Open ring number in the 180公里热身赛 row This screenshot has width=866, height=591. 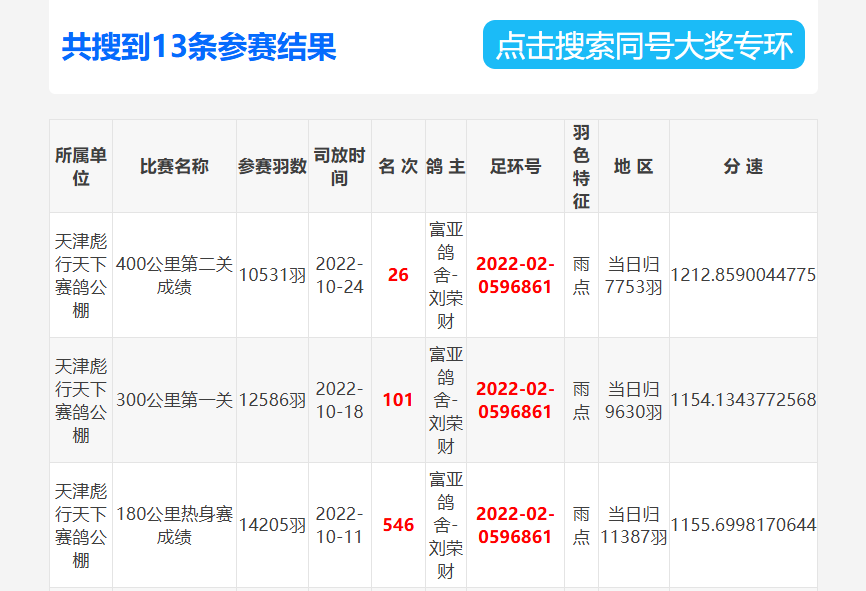click(515, 525)
